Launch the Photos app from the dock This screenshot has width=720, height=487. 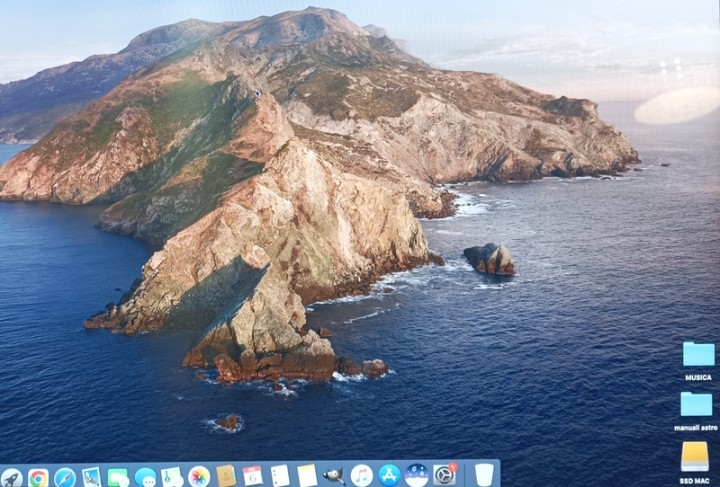click(x=199, y=476)
